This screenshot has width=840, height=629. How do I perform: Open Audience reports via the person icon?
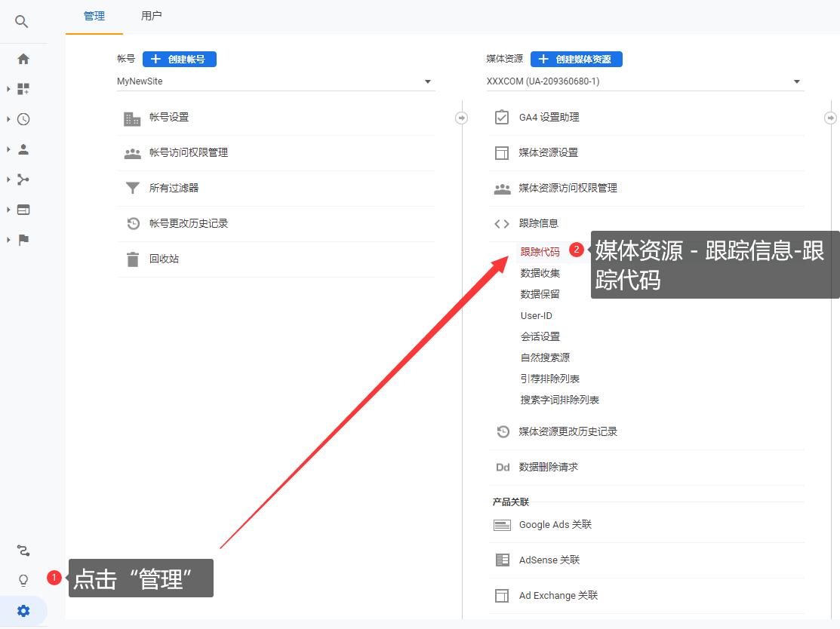[x=23, y=149]
